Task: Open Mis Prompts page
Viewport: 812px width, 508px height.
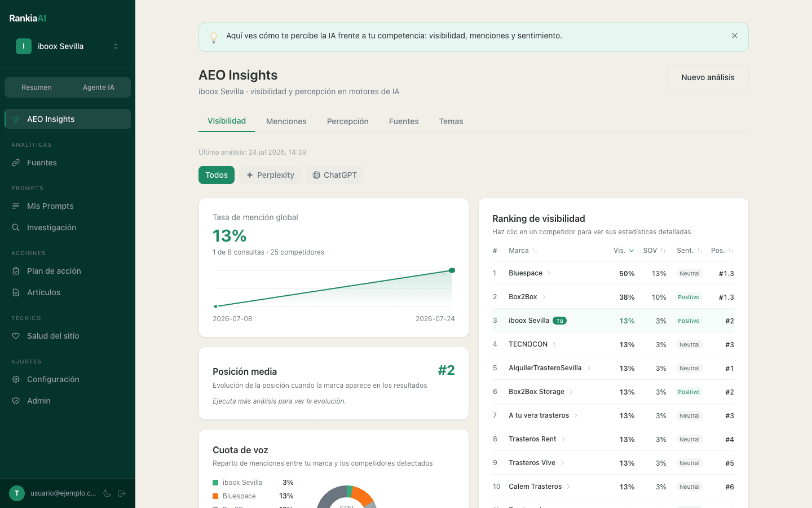Action: pyautogui.click(x=68, y=206)
